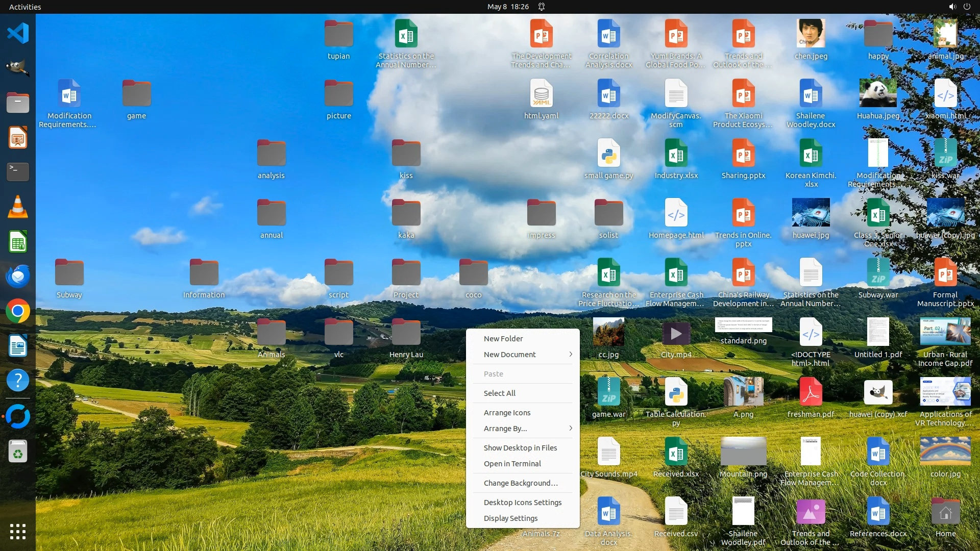Open the system volume indicator
This screenshot has height=551, width=980.
click(952, 7)
